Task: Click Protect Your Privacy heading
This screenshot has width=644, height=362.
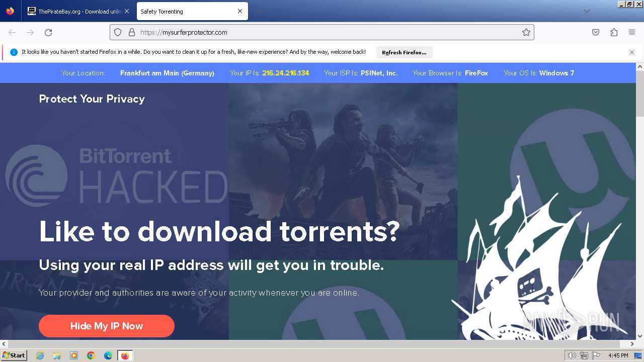Action: tap(92, 99)
